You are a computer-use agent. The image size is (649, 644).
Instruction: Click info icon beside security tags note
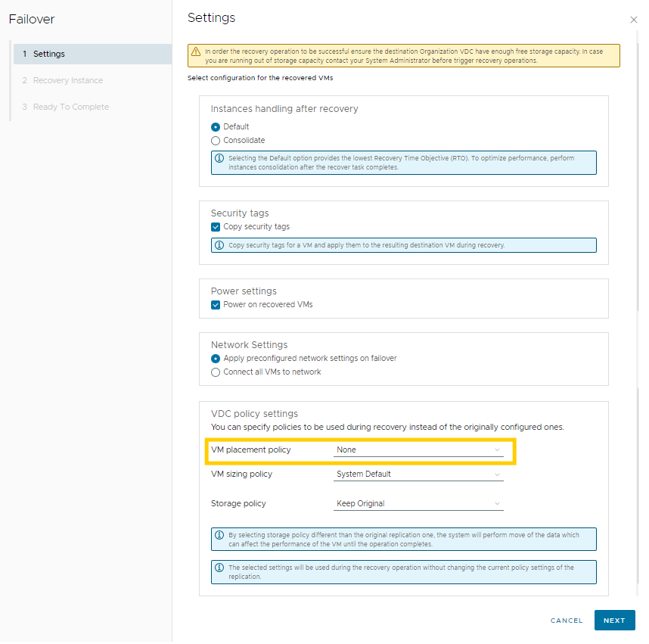[219, 245]
